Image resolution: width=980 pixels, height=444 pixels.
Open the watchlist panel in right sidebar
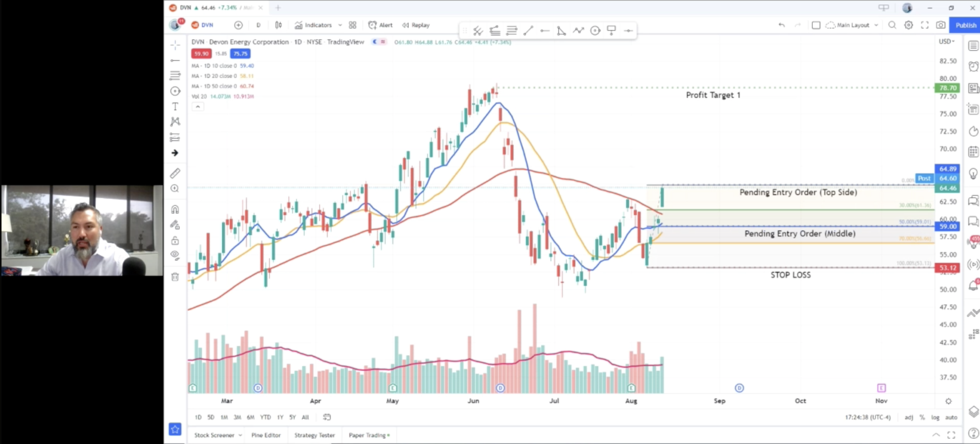(973, 46)
